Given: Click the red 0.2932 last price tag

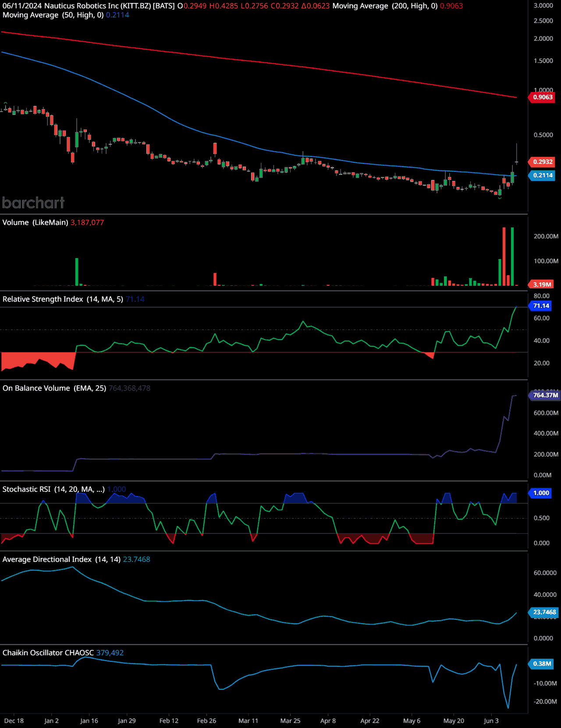Looking at the screenshot, I should pos(543,162).
